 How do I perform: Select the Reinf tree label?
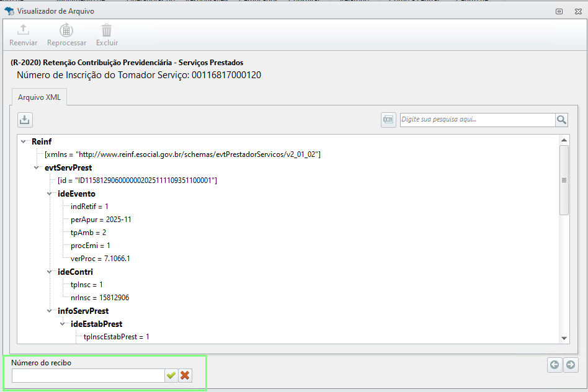(x=42, y=141)
